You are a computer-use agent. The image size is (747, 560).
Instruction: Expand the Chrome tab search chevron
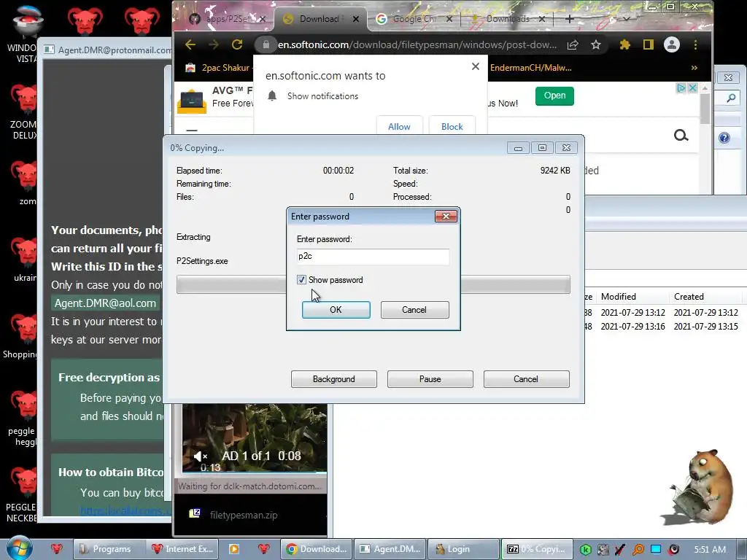[x=626, y=19]
